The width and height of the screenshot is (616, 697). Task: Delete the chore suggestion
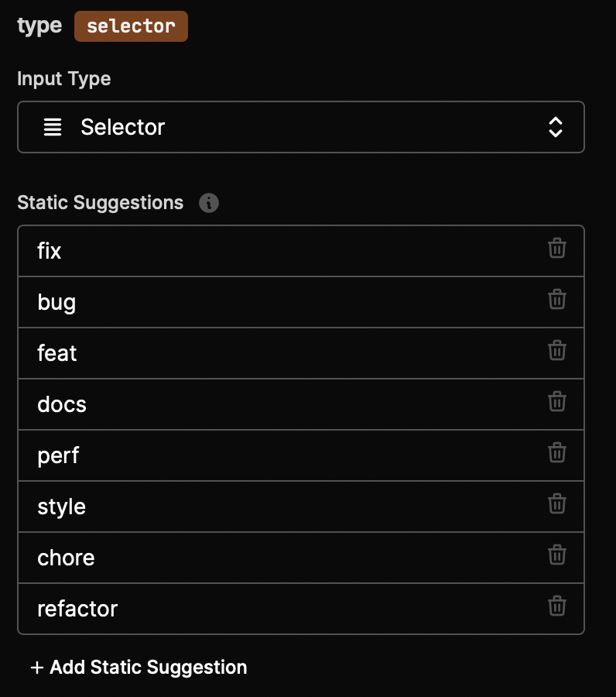[x=556, y=555]
